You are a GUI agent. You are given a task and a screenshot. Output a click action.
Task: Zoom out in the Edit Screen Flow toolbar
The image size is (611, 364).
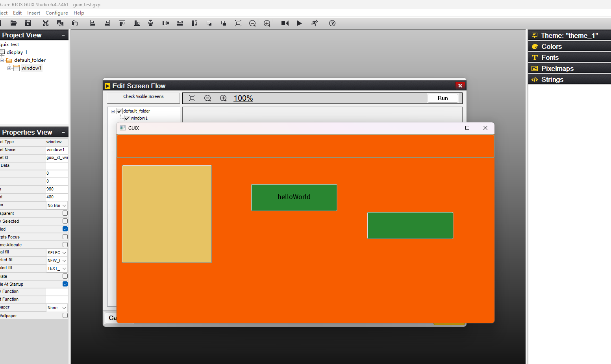point(207,98)
